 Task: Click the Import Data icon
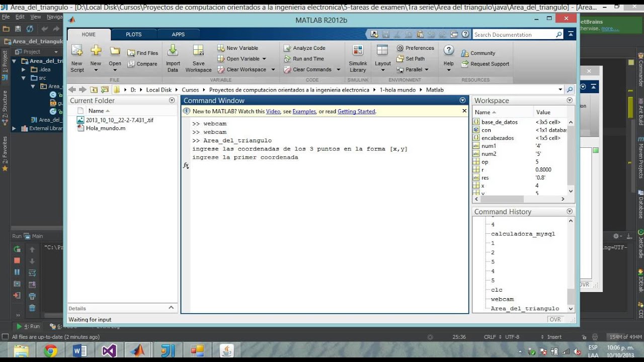pyautogui.click(x=173, y=50)
